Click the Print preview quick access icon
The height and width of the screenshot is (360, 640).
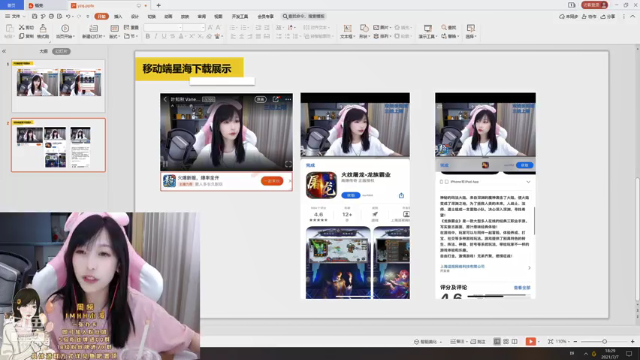60,16
